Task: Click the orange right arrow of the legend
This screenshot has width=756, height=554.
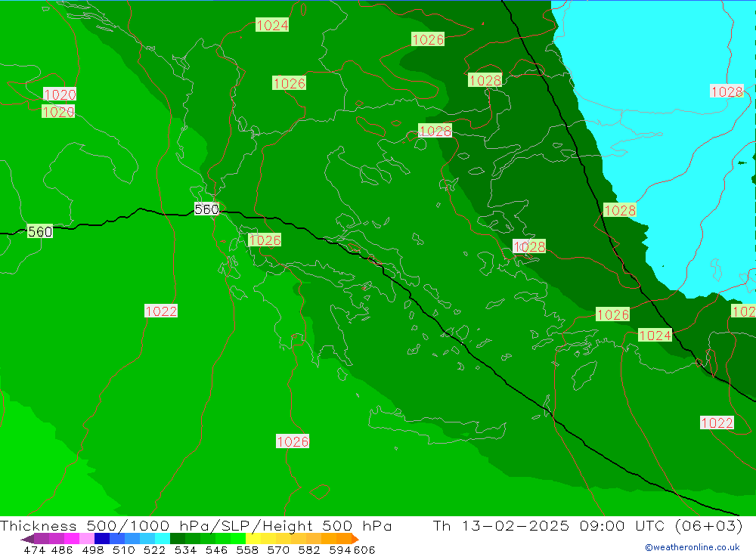Action: tap(355, 539)
